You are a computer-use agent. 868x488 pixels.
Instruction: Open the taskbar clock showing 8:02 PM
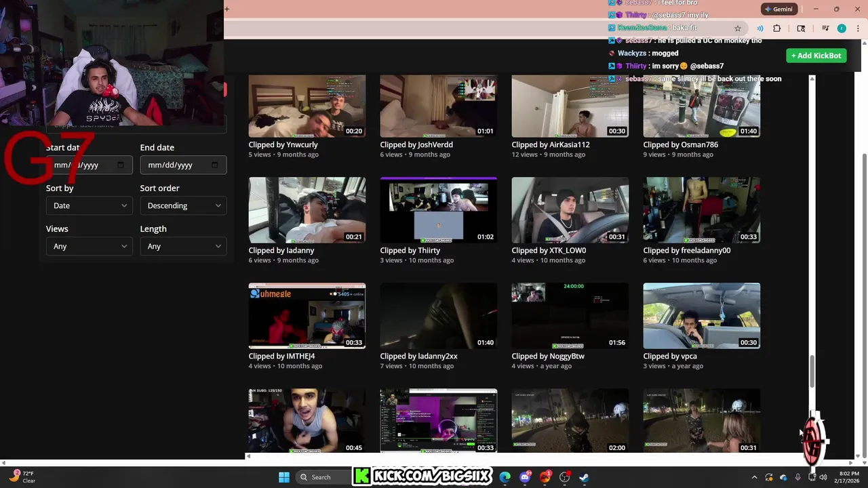(848, 477)
